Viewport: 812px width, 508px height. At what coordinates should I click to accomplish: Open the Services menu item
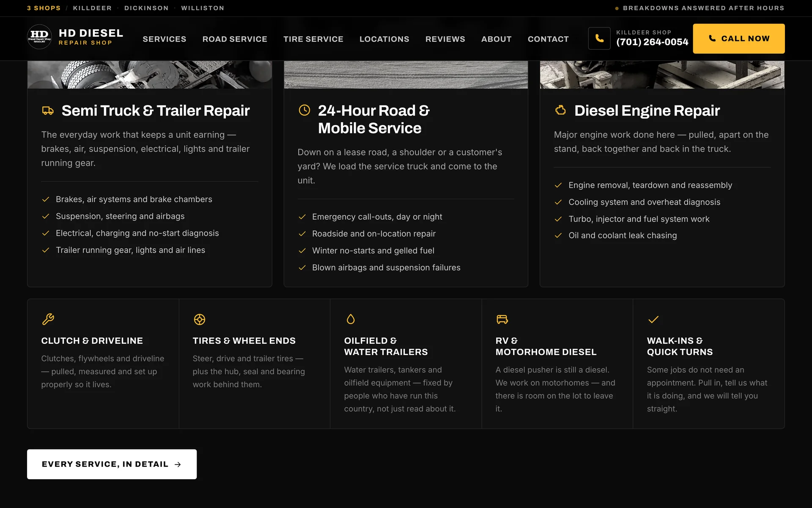click(165, 39)
